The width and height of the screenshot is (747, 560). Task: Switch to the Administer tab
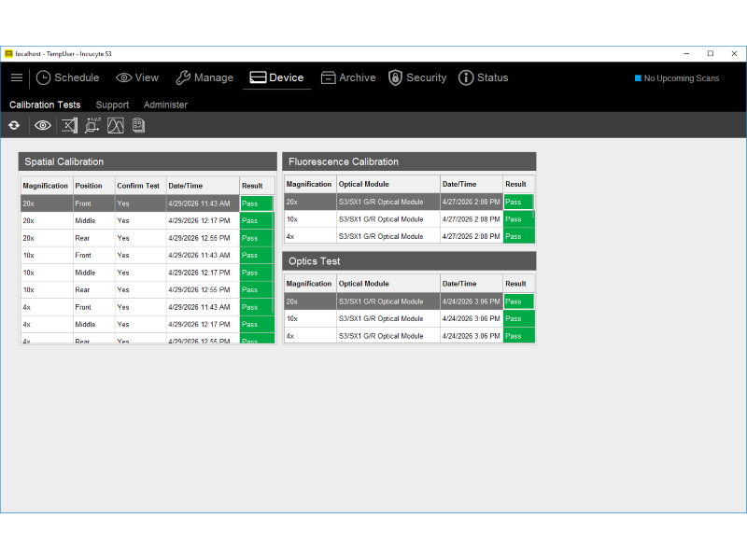(165, 105)
